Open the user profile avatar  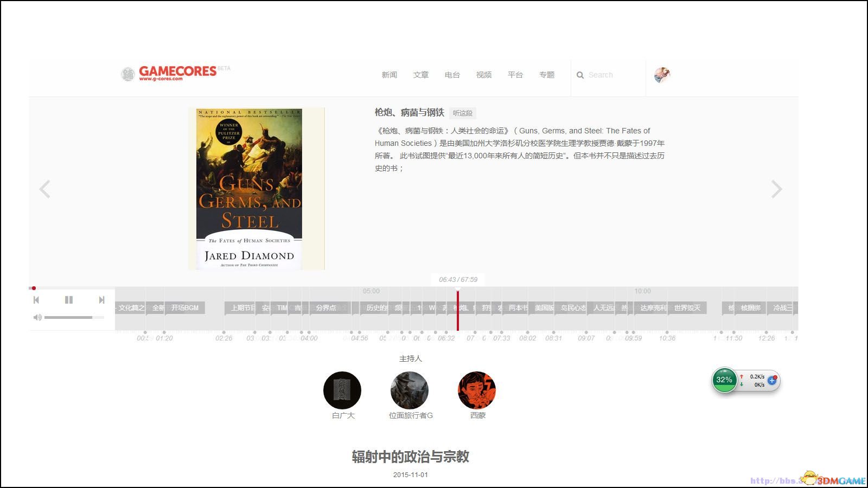662,75
